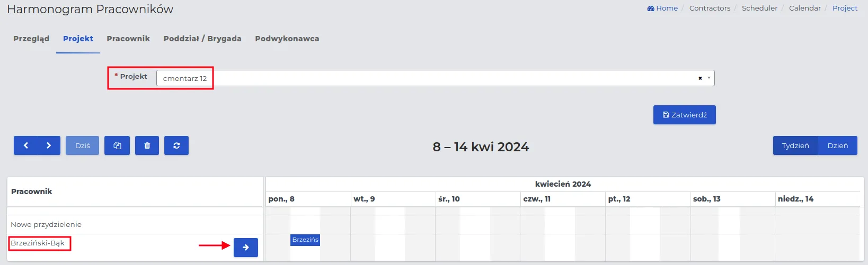The height and width of the screenshot is (265, 868).
Task: Clear the cmentarz 12 project selection
Action: (x=700, y=78)
